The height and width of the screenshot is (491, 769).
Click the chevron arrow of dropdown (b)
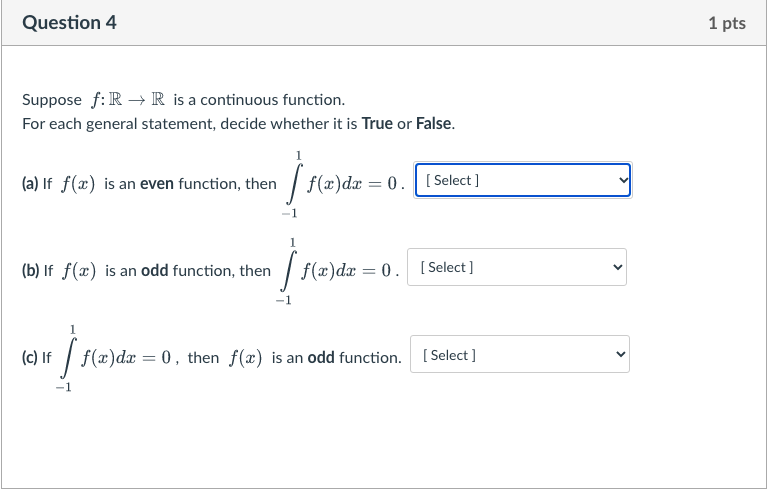[617, 267]
